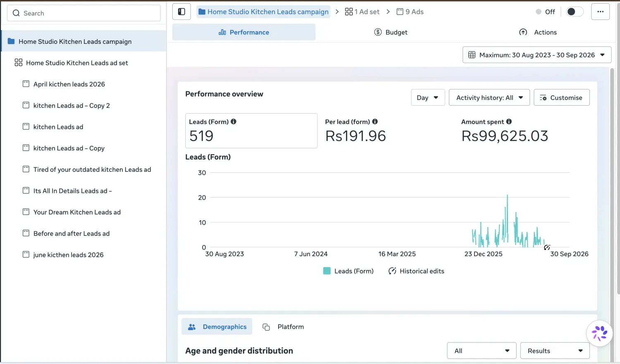Switch to the Performance tab
620x364 pixels.
coord(244,32)
